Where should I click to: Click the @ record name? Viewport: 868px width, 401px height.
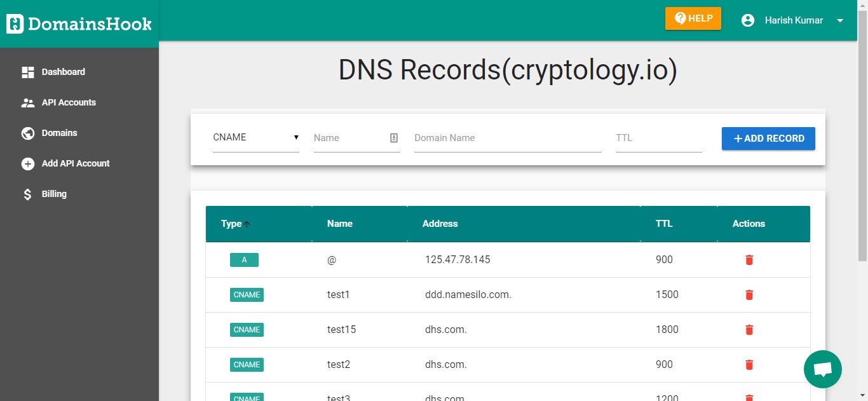(x=332, y=260)
